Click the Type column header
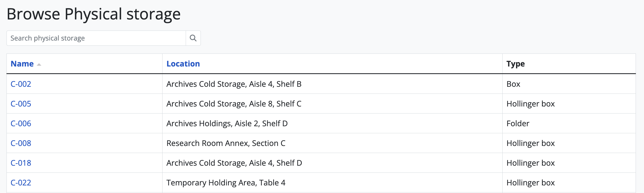Viewport: 644px width, 193px height. click(516, 64)
